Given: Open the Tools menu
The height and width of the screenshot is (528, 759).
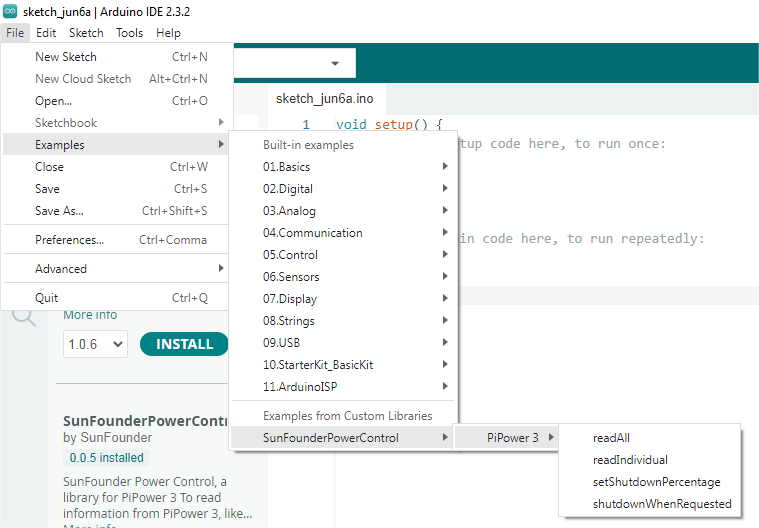Looking at the screenshot, I should 129,33.
